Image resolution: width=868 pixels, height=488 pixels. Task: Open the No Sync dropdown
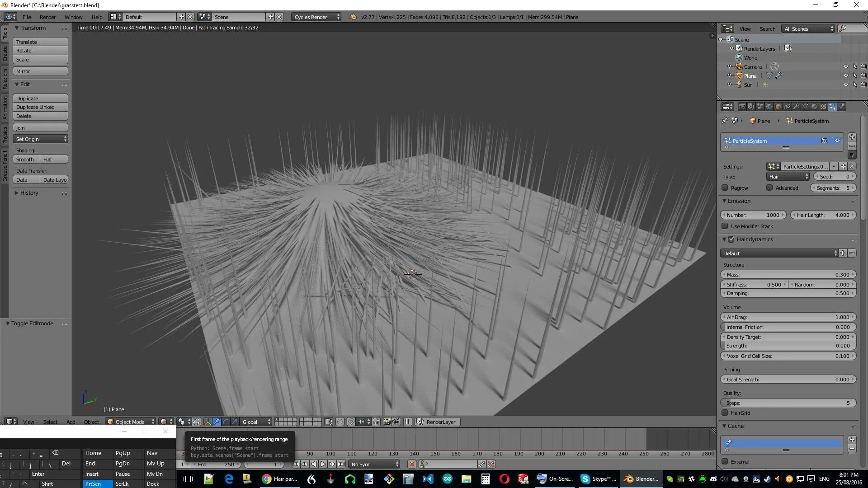point(374,464)
